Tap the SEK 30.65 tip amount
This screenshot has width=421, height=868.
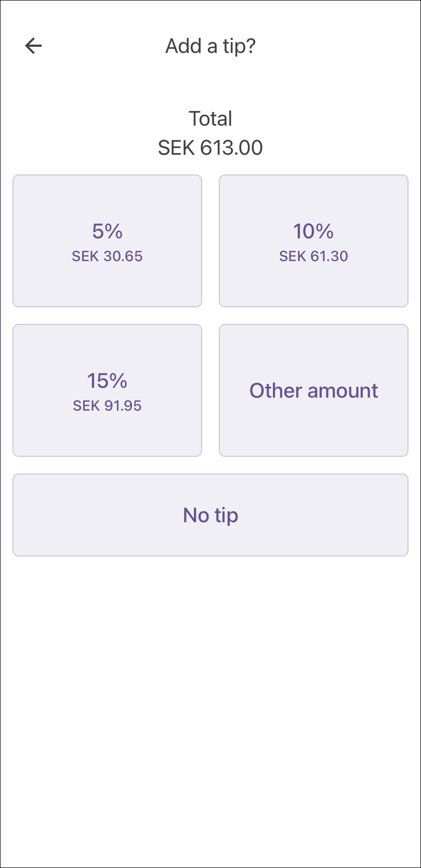(x=107, y=256)
